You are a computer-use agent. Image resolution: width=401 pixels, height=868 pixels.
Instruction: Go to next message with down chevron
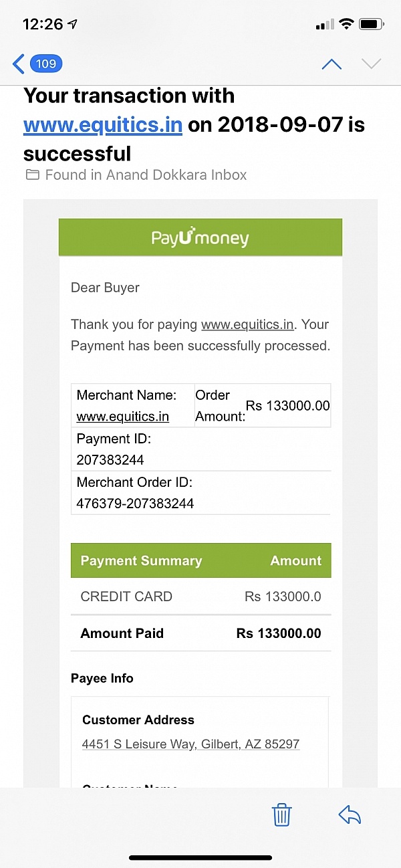point(371,64)
